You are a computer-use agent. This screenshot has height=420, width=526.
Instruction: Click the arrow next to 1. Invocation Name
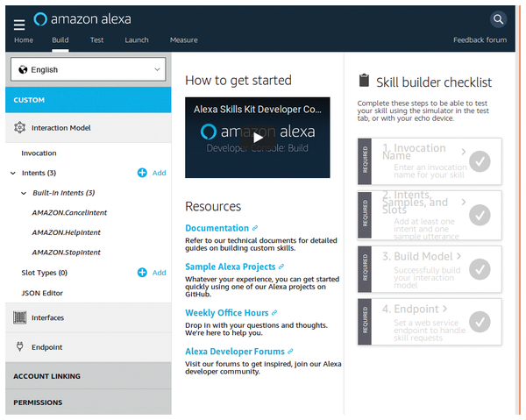pyautogui.click(x=464, y=152)
